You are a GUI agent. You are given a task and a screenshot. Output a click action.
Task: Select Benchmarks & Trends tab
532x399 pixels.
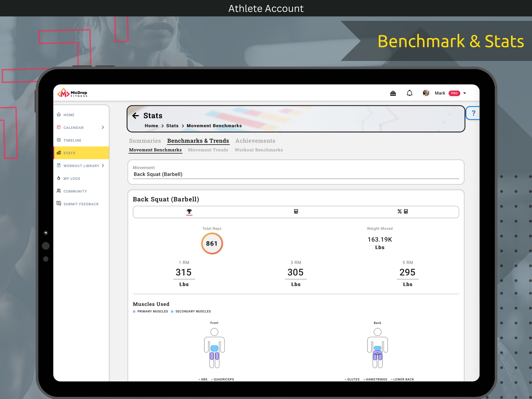pos(198,141)
